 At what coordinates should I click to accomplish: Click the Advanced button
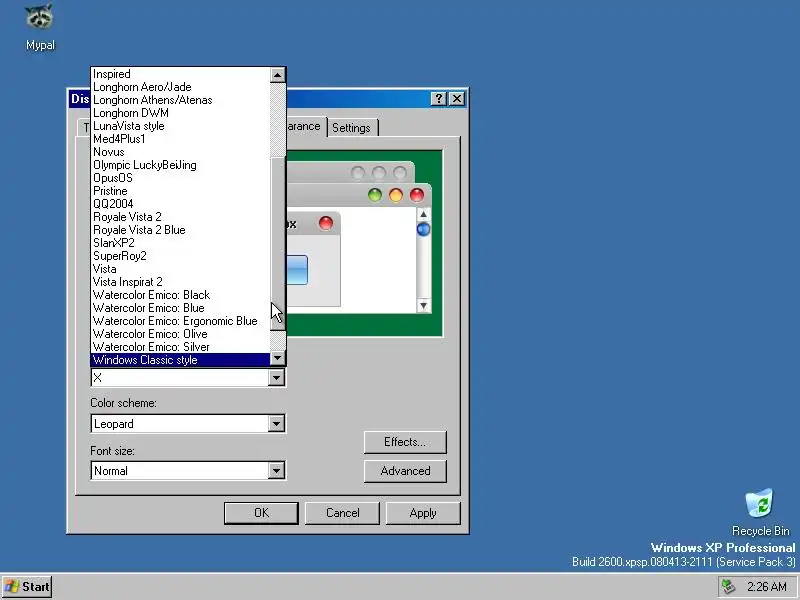pos(405,471)
